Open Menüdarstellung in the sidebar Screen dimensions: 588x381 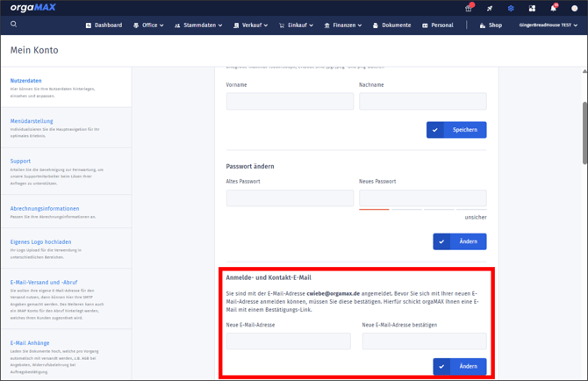pyautogui.click(x=32, y=121)
